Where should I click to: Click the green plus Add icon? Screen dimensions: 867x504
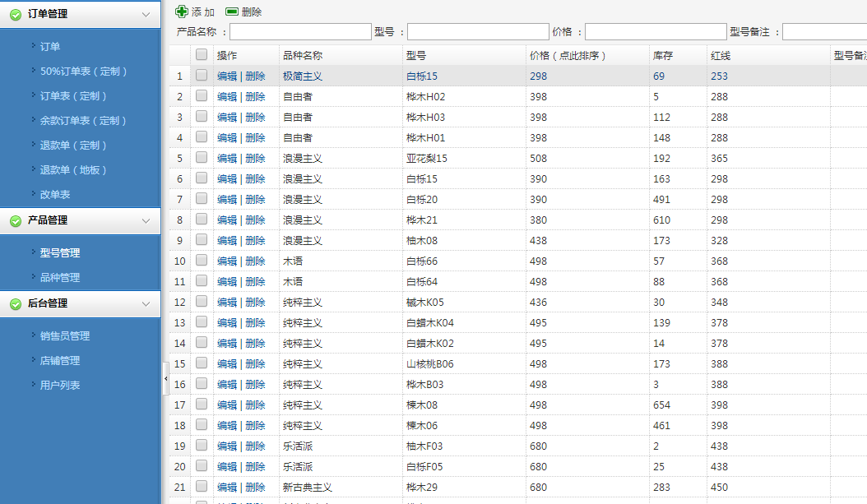tap(182, 12)
